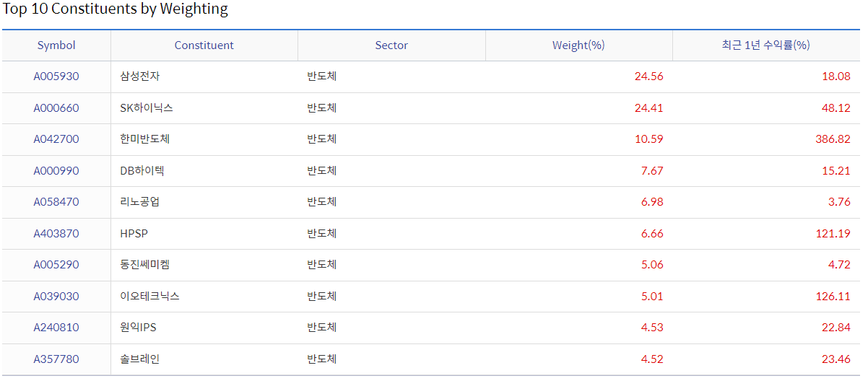
Task: Open symbol link A042700
Action: (56, 139)
